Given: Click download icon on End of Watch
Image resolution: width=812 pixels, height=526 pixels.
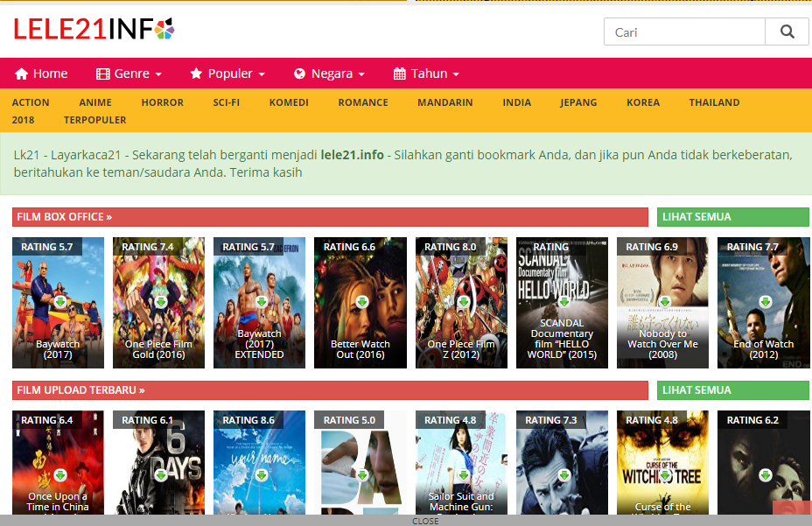Looking at the screenshot, I should (x=766, y=302).
